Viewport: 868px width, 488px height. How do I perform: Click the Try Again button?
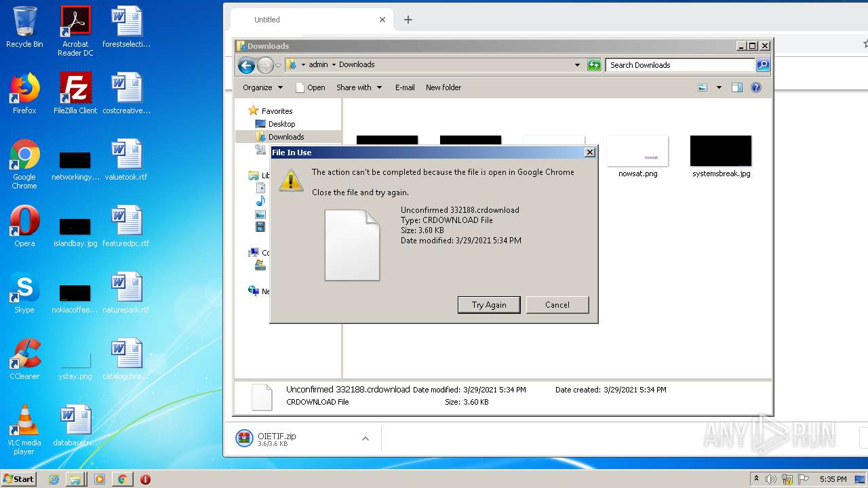click(489, 305)
